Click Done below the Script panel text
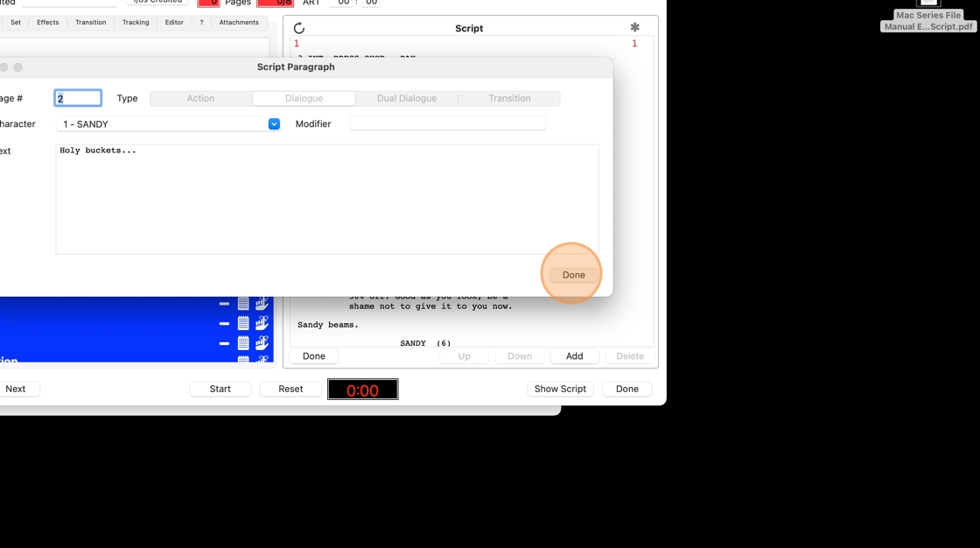The height and width of the screenshot is (548, 980). pos(314,356)
